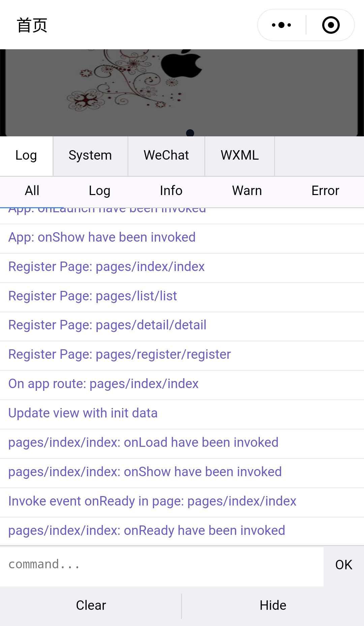364x626 pixels.
Task: Clear the console logs
Action: (x=91, y=605)
